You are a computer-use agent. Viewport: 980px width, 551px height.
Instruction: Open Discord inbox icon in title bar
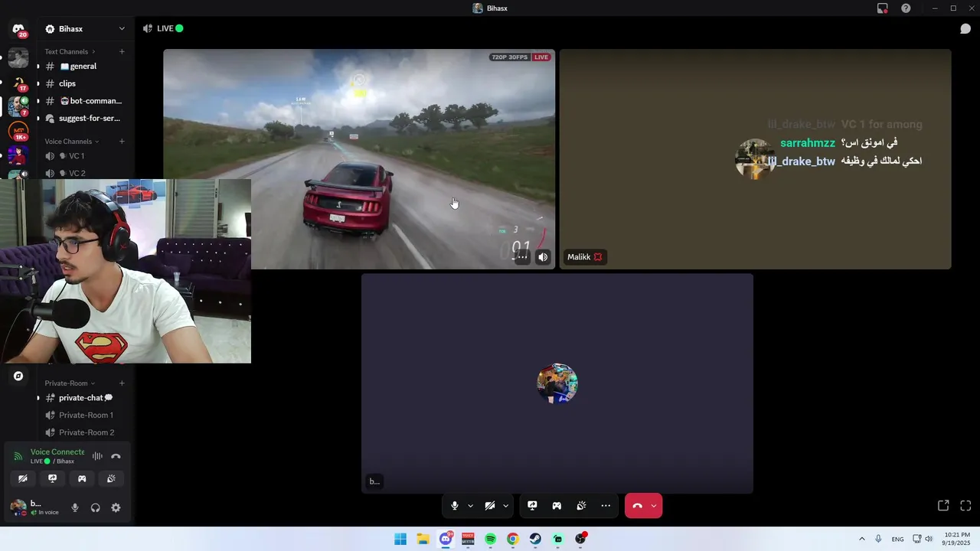click(x=883, y=8)
